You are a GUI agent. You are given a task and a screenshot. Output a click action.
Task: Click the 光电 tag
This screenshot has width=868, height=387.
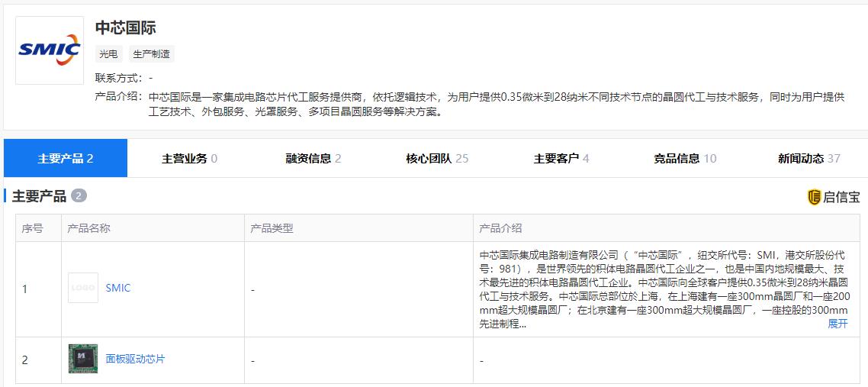click(108, 54)
